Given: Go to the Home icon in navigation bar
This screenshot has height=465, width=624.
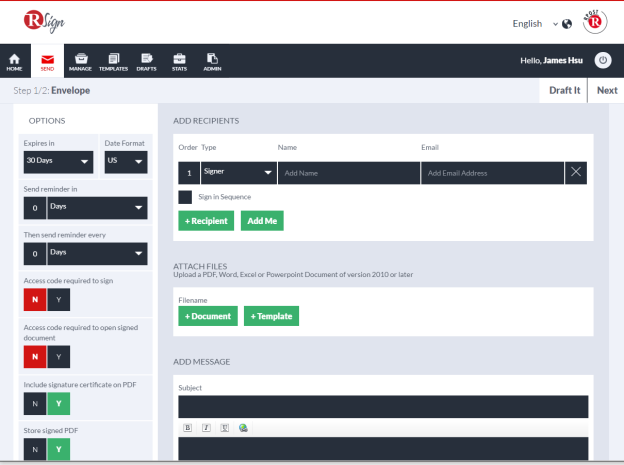Looking at the screenshot, I should (x=14, y=59).
